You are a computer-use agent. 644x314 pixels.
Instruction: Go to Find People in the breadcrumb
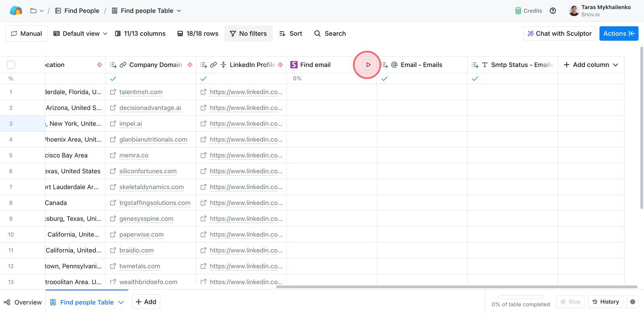coord(81,11)
